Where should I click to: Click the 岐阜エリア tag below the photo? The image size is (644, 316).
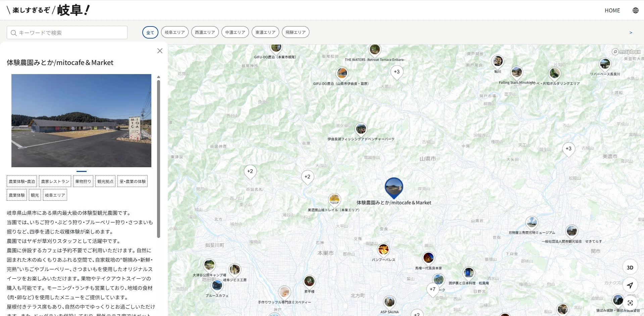[55, 195]
